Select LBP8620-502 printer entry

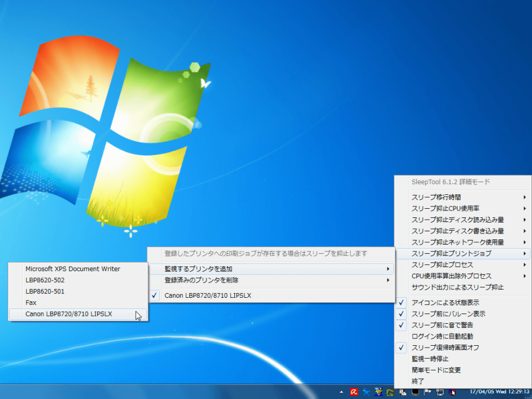point(78,280)
